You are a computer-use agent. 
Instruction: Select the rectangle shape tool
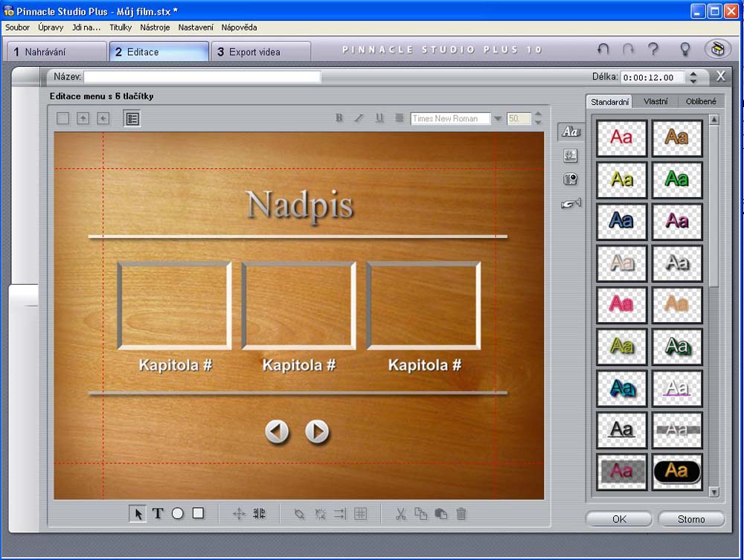pos(198,513)
